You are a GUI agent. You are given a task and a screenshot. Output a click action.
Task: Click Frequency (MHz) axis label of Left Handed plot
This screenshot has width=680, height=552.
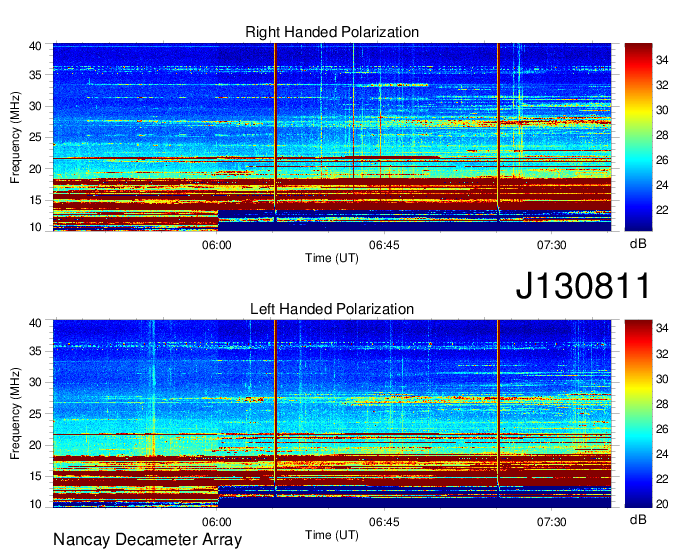point(15,414)
